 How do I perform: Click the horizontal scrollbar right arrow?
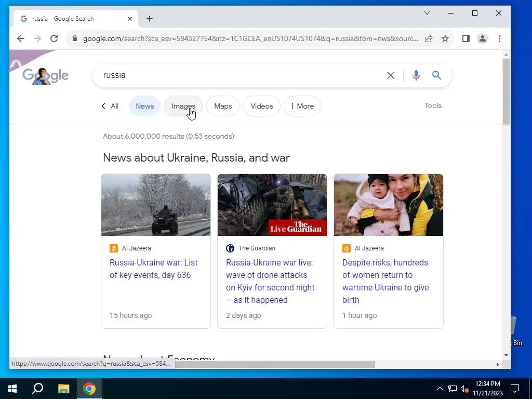coord(497,364)
